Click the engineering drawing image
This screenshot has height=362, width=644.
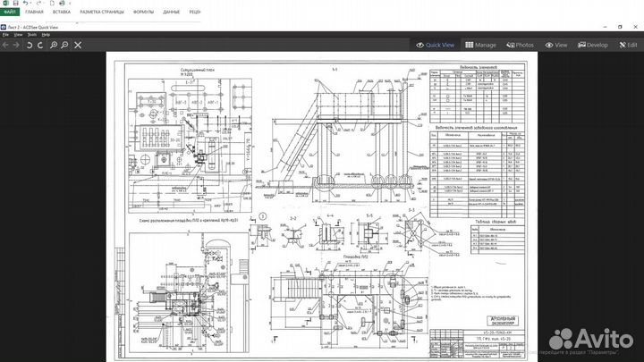point(322,206)
